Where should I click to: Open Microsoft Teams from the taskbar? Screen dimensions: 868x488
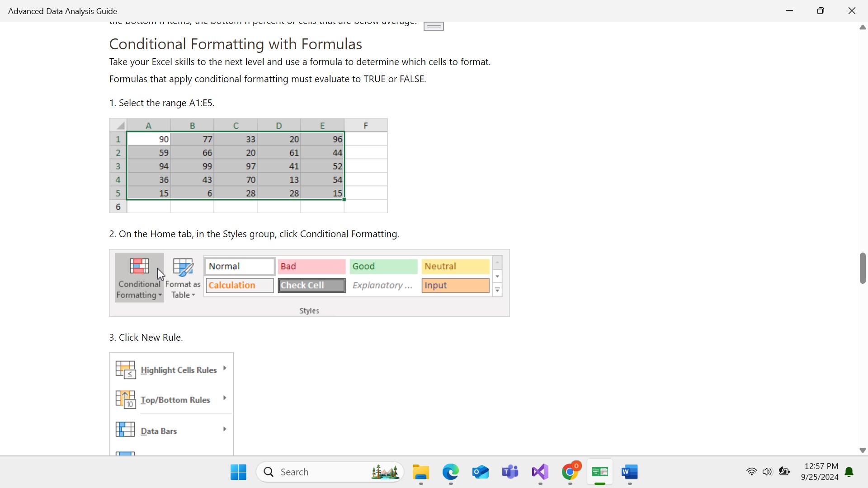click(x=510, y=472)
